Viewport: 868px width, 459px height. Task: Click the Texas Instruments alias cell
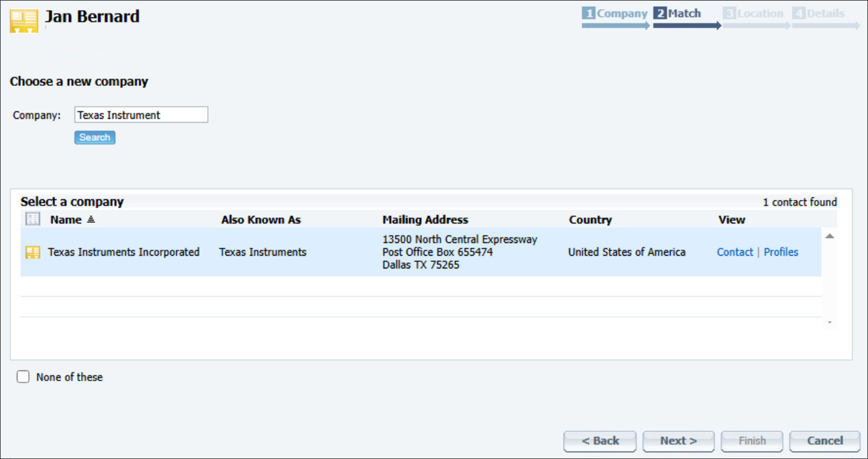point(263,252)
